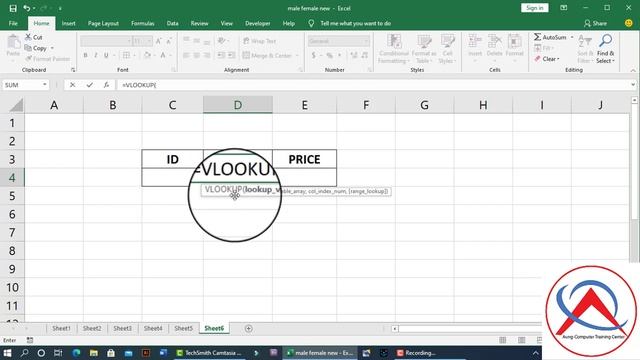Image resolution: width=640 pixels, height=360 pixels.
Task: Open the File Explorer taskbar icon
Action: coord(94,353)
